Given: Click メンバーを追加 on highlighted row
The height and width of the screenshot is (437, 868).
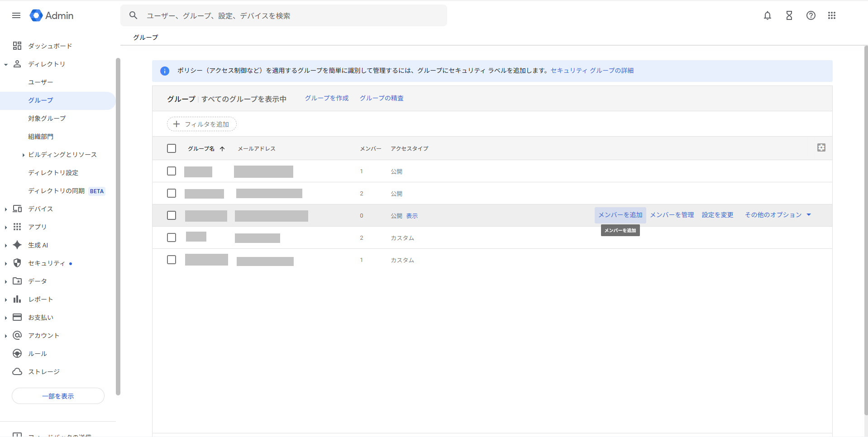Looking at the screenshot, I should (620, 215).
